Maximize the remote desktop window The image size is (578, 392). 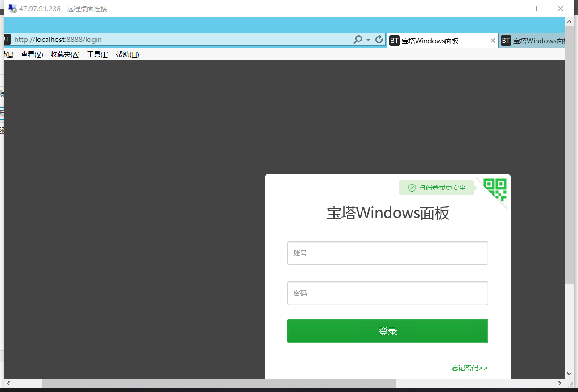click(534, 8)
